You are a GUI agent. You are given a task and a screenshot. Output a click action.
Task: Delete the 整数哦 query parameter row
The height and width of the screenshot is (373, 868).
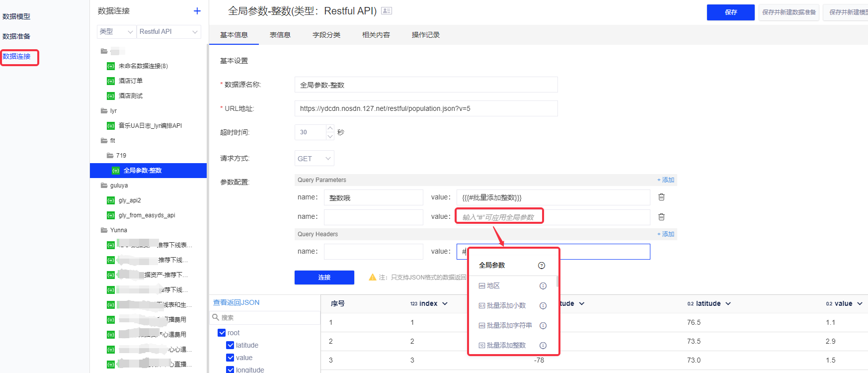661,197
